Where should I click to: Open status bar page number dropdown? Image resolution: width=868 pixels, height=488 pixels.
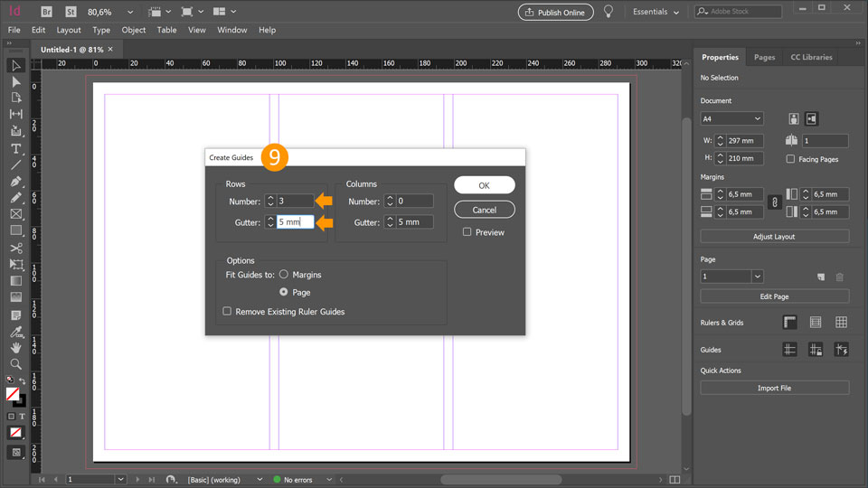(120, 479)
